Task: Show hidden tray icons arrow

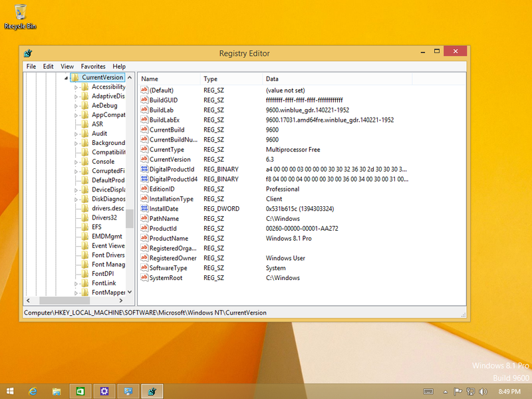Action: point(446,392)
